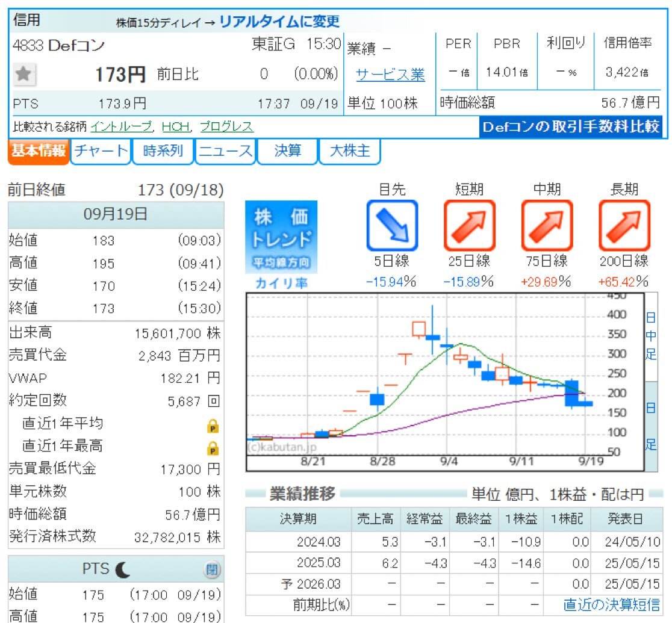This screenshot has width=672, height=623.
Task: Click the Defコンの取引手数料比較 button
Action: [571, 126]
